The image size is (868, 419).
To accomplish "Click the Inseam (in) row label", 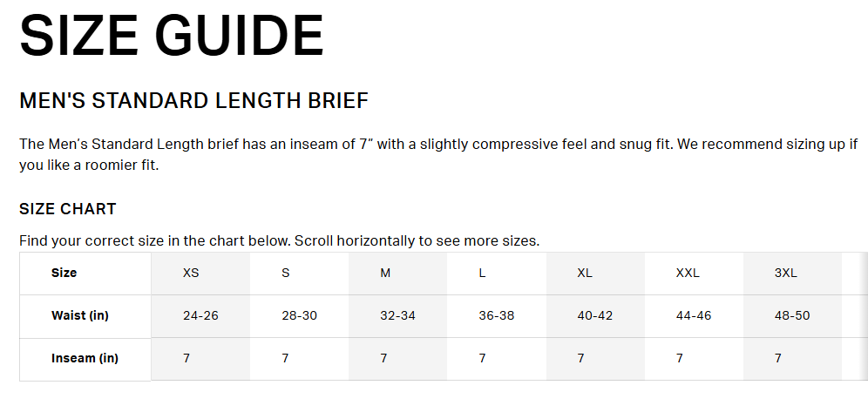I will [85, 358].
